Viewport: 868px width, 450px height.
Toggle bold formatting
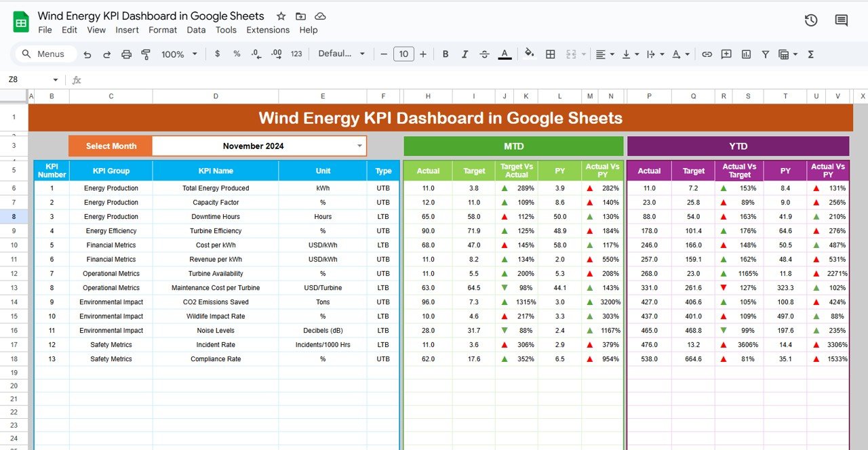[446, 54]
